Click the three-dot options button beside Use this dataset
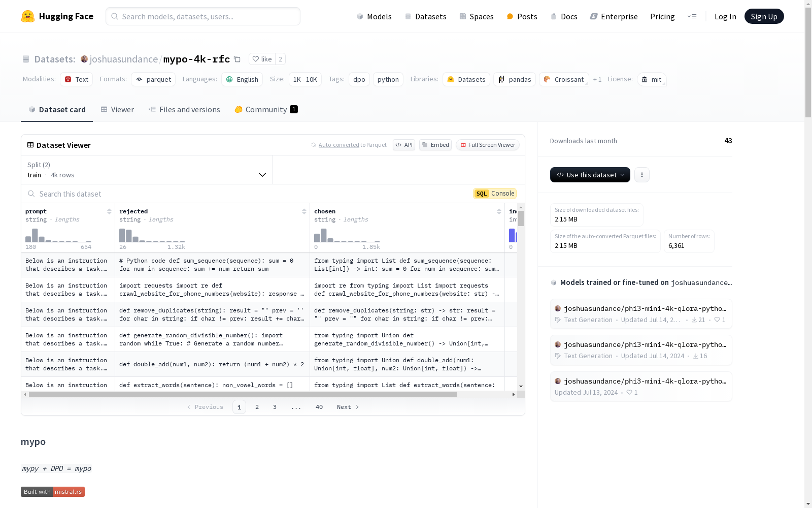Image resolution: width=812 pixels, height=508 pixels. [642, 175]
